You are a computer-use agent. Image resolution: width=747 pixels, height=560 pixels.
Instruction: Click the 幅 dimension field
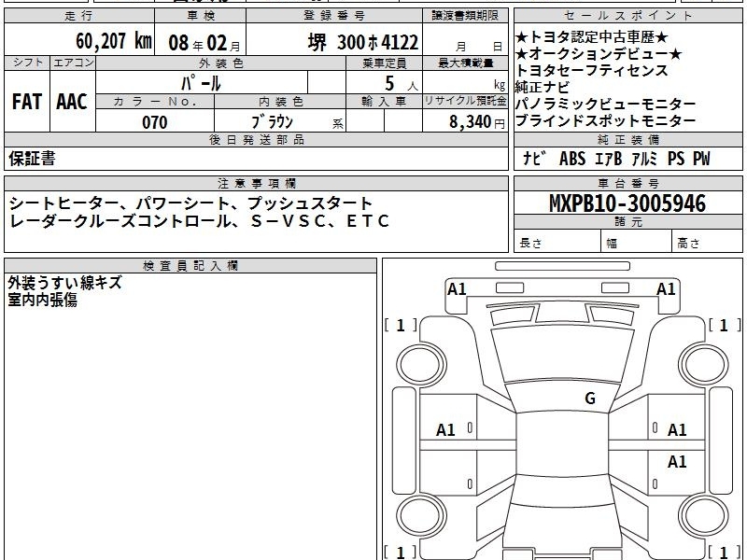click(637, 241)
